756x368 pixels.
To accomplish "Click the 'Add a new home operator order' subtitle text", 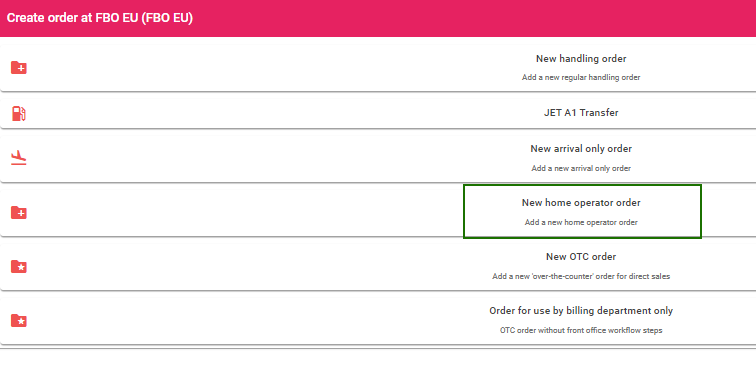I will [x=581, y=222].
